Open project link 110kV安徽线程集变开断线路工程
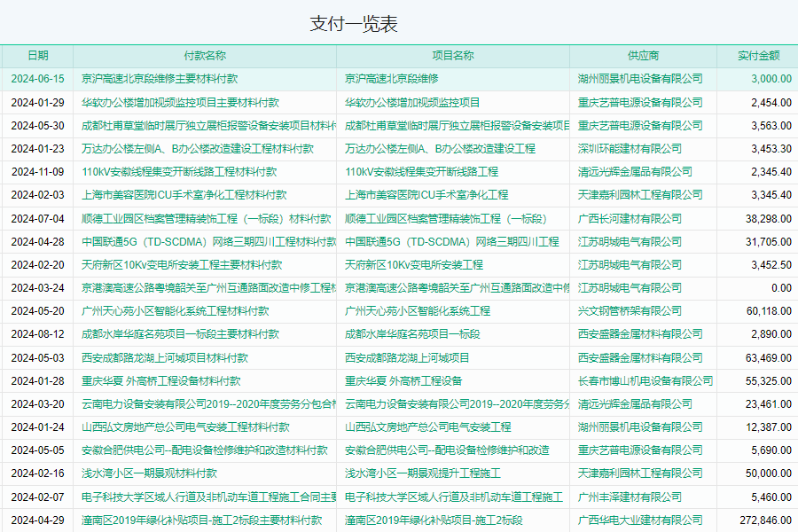Screen dimensions: 798x532 click(x=421, y=171)
